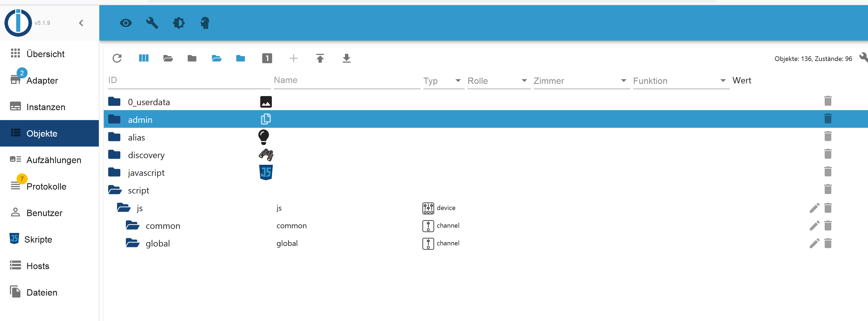Click the download objects arrow icon
Screen dimensions: 868x321
(x=346, y=58)
